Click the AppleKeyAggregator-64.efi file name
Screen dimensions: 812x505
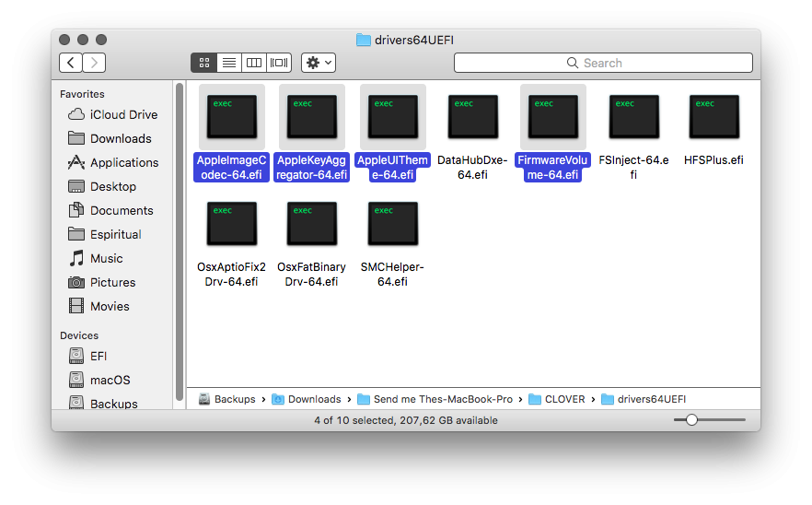(x=312, y=168)
